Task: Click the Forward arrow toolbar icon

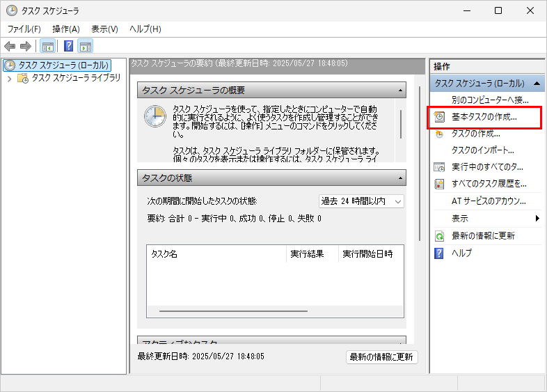Action: [26, 47]
